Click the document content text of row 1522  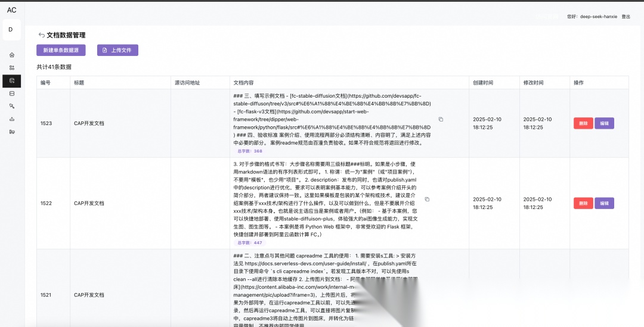tap(326, 200)
